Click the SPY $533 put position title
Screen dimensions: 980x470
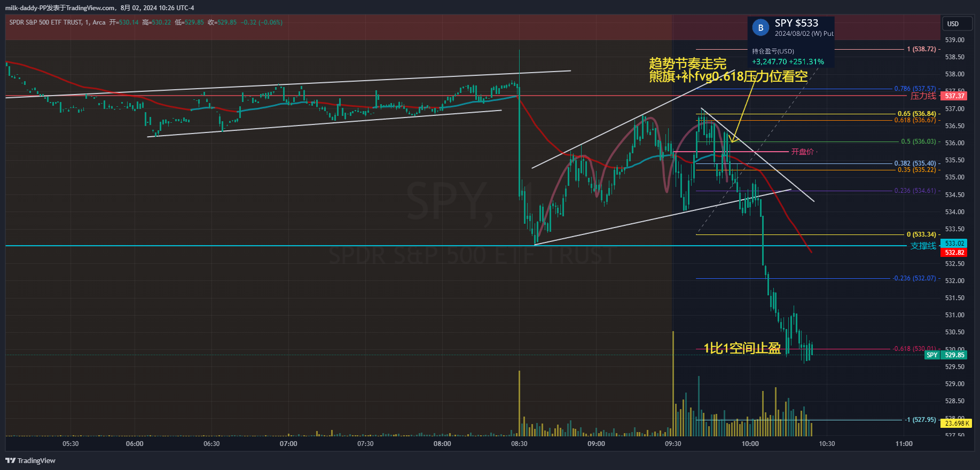coord(796,23)
